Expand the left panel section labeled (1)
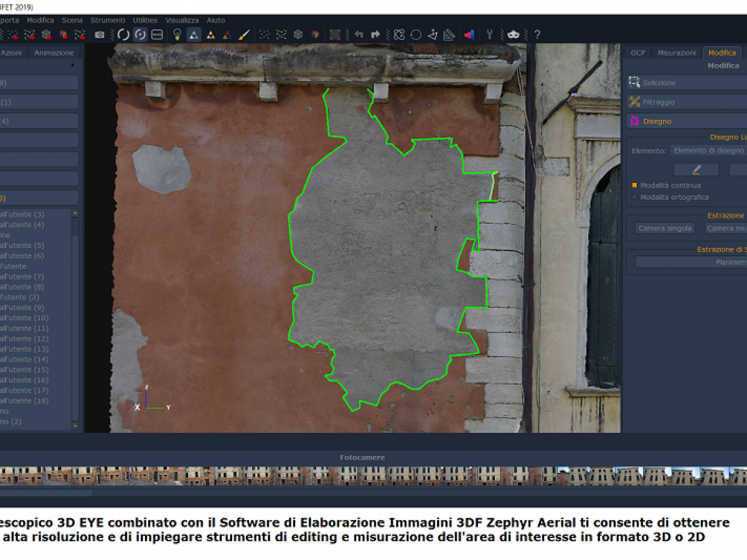747x560 pixels. (x=39, y=101)
